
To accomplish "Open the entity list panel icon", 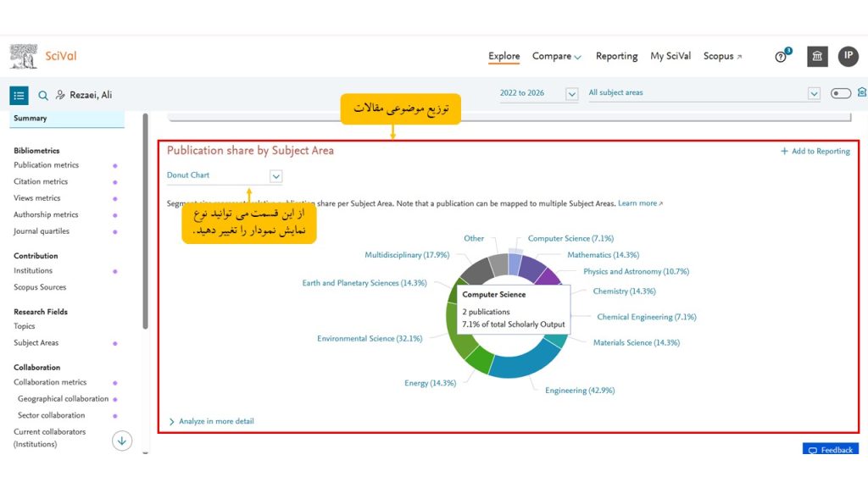I will coord(19,95).
